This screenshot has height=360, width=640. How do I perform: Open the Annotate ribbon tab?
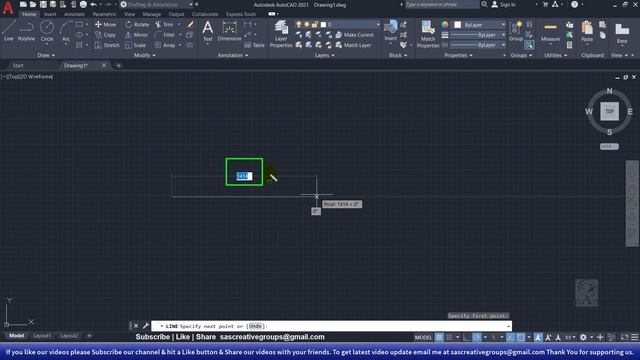[x=74, y=14]
